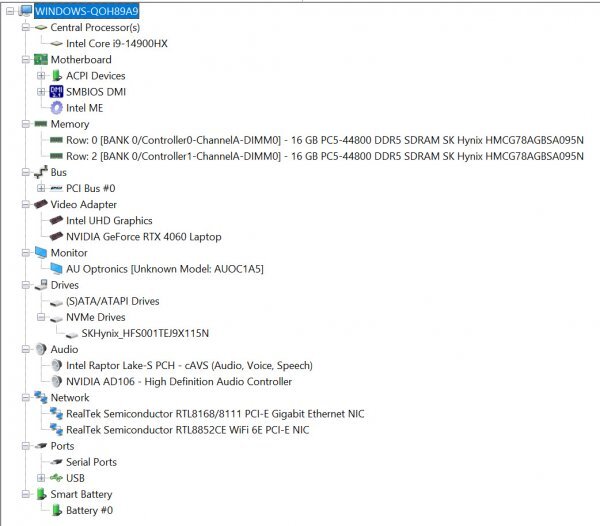Select the Intel ME label
Viewport: 600px width, 526px height.
(x=85, y=108)
